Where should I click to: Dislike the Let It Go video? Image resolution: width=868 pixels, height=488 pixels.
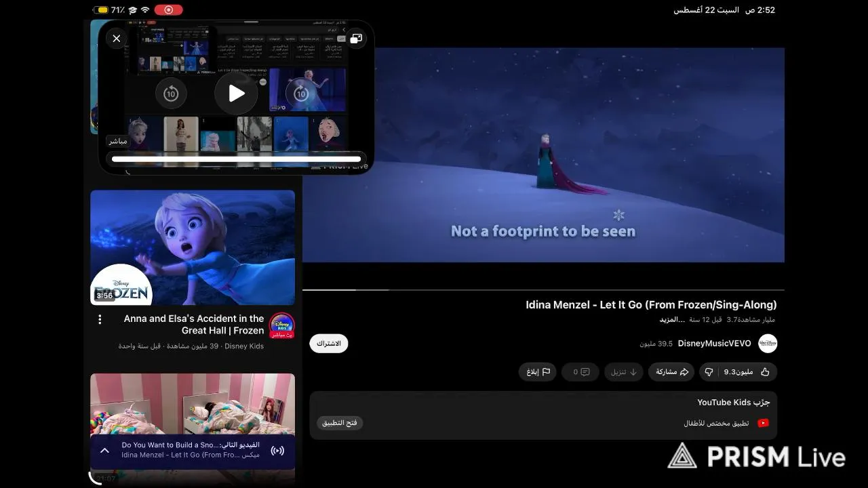[x=709, y=372]
